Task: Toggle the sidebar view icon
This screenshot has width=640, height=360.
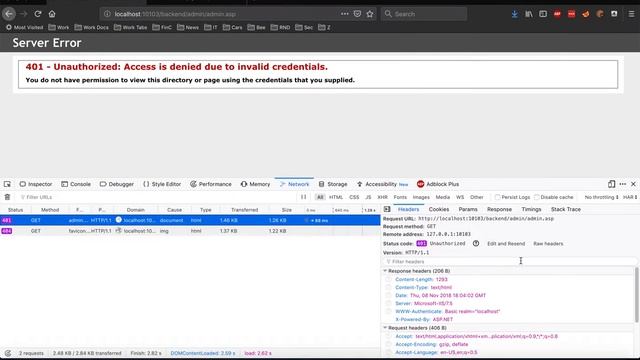Action: (543, 14)
